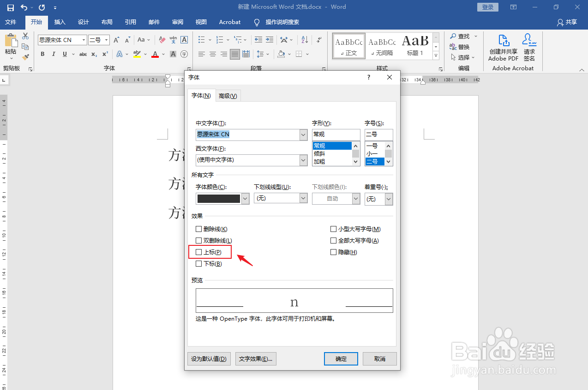Check the 下标 subscript checkbox
This screenshot has height=390, width=588.
pyautogui.click(x=199, y=263)
